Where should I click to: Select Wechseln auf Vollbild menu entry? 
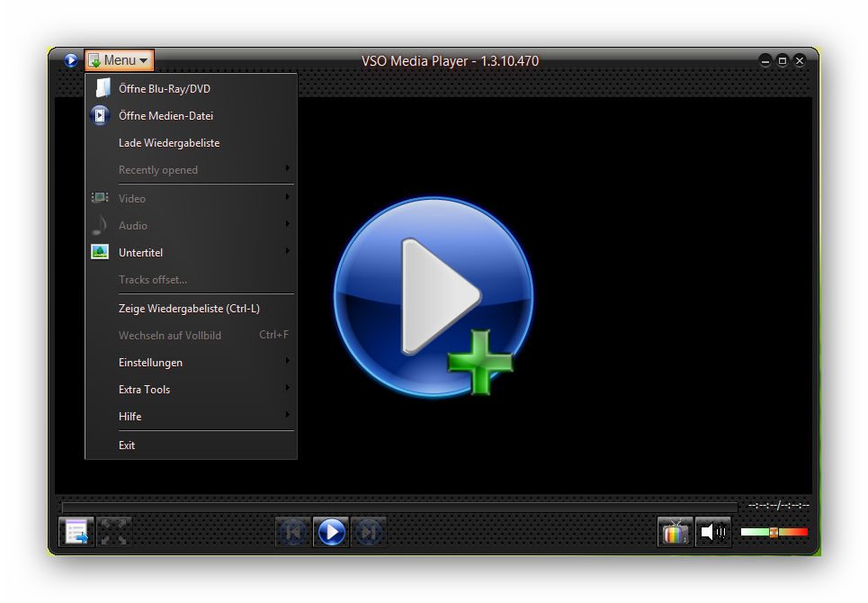[191, 335]
